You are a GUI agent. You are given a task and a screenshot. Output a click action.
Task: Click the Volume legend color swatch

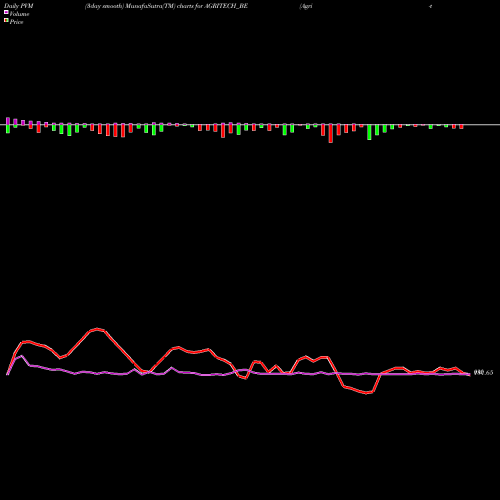pos(6,13)
